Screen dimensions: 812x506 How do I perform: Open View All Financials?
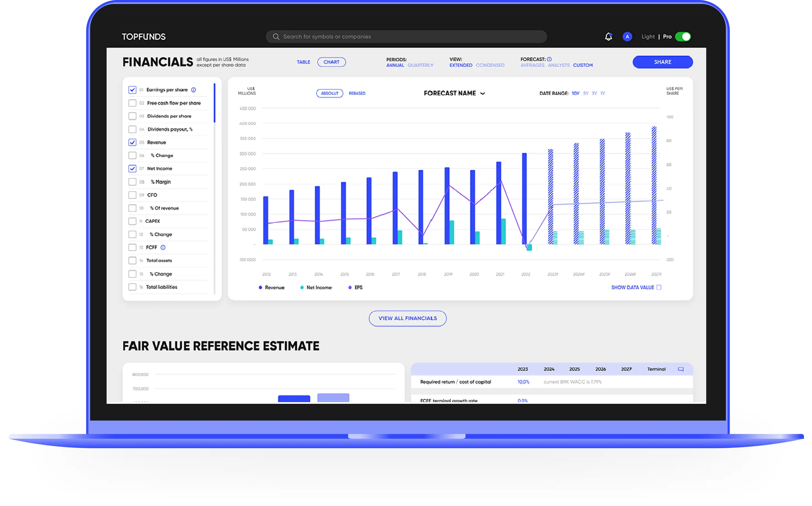click(x=407, y=318)
